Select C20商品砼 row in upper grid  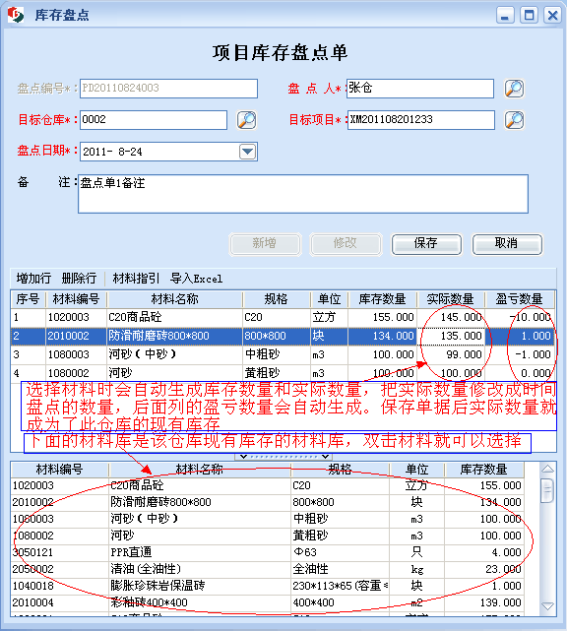pyautogui.click(x=282, y=318)
